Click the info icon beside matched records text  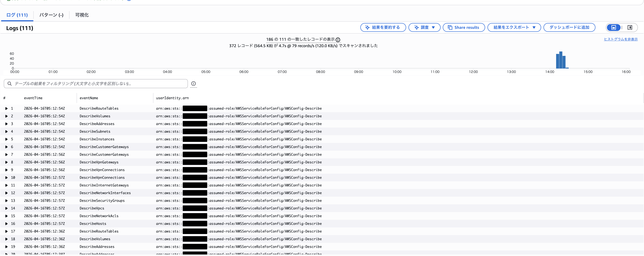pyautogui.click(x=338, y=40)
